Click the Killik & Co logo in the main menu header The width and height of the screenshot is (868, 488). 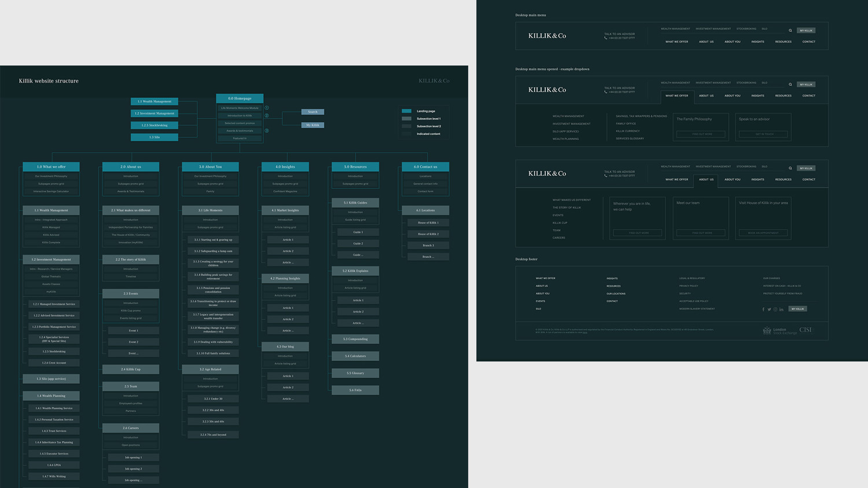546,35
